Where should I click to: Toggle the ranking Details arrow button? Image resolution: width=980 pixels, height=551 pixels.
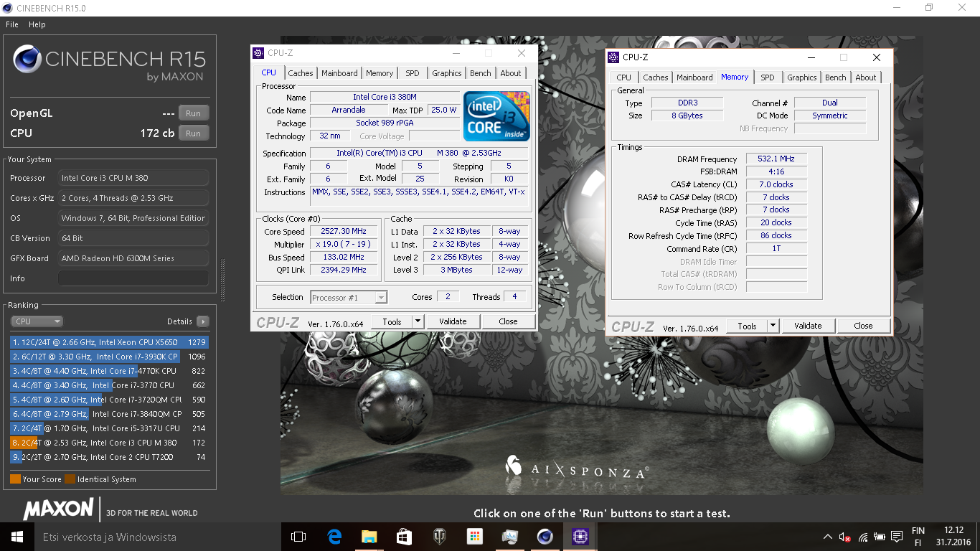coord(202,321)
